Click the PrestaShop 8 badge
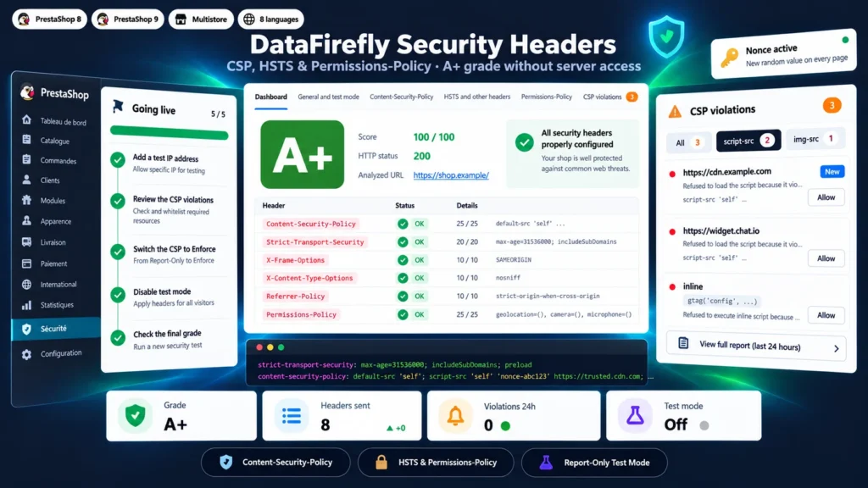Viewport: 868px width, 488px height. pos(49,19)
